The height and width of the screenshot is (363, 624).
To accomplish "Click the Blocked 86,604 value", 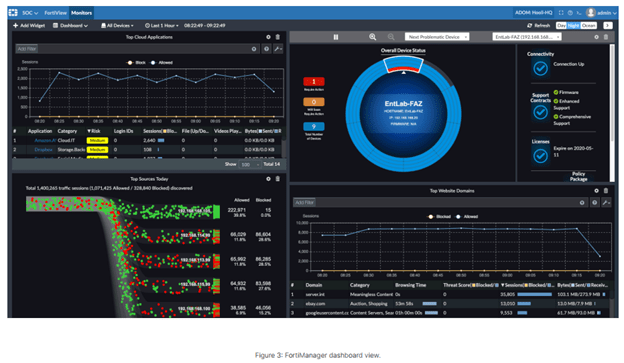I will click(263, 234).
